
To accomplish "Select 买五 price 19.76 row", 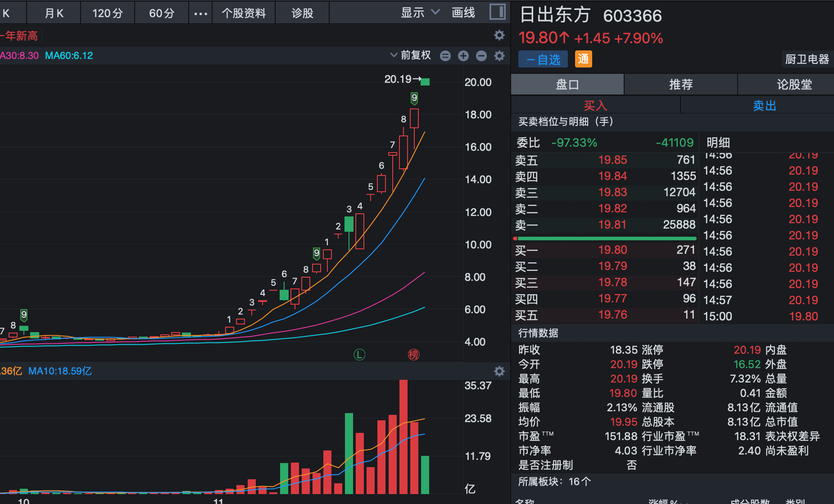I will (x=605, y=315).
